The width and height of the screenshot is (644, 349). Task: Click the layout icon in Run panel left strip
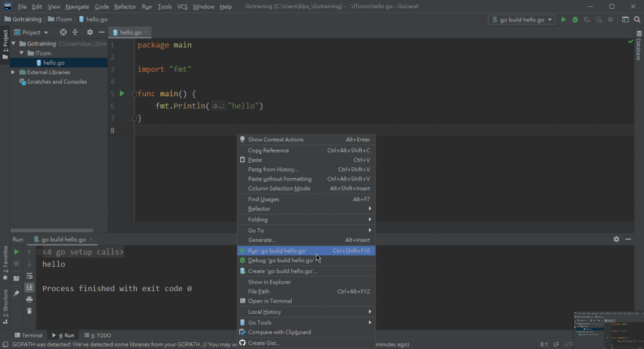[x=16, y=279]
